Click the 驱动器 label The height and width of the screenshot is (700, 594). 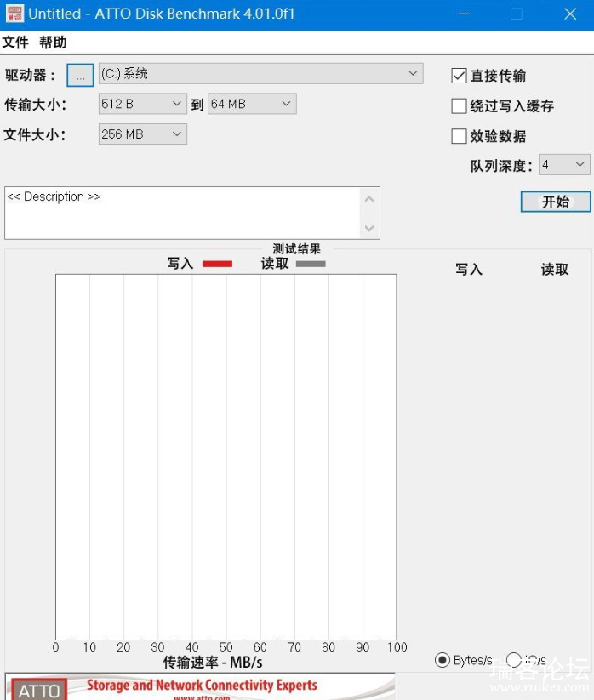pyautogui.click(x=31, y=75)
